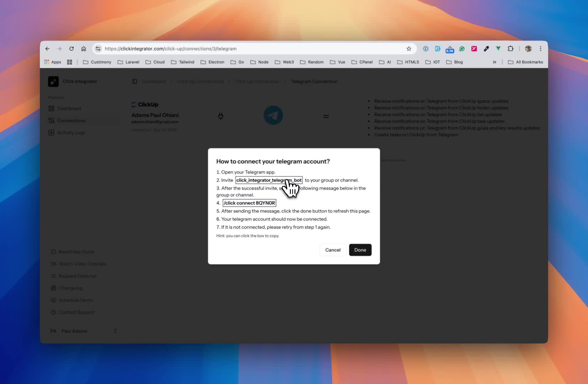Open the All Bookmarks folder
The height and width of the screenshot is (384, 588).
[x=525, y=62]
